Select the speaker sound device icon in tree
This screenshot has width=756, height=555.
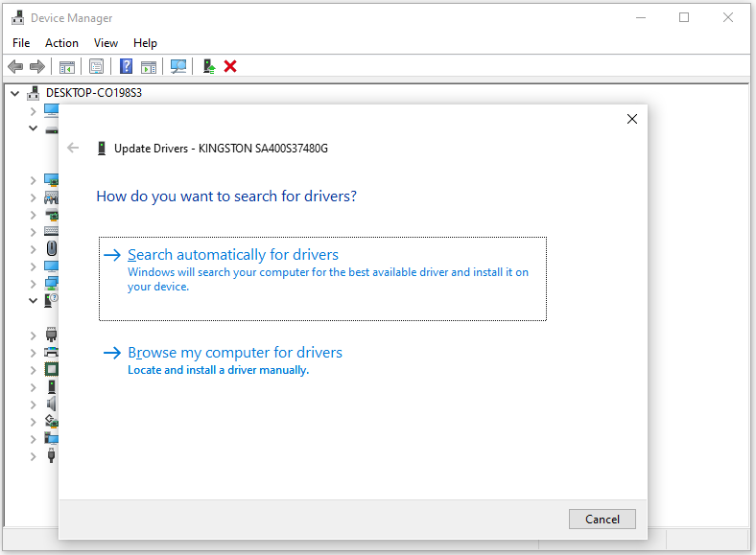(52, 404)
